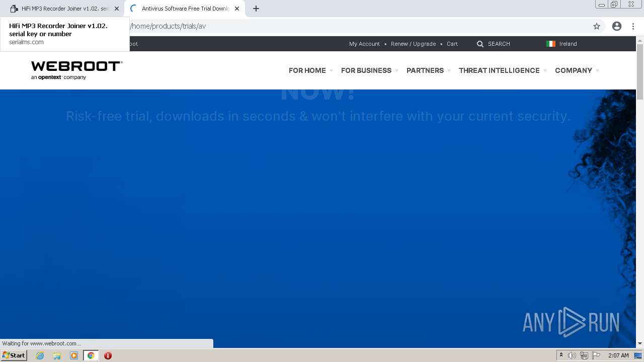Close the Antivirus Software Free Trial tab

[x=237, y=9]
